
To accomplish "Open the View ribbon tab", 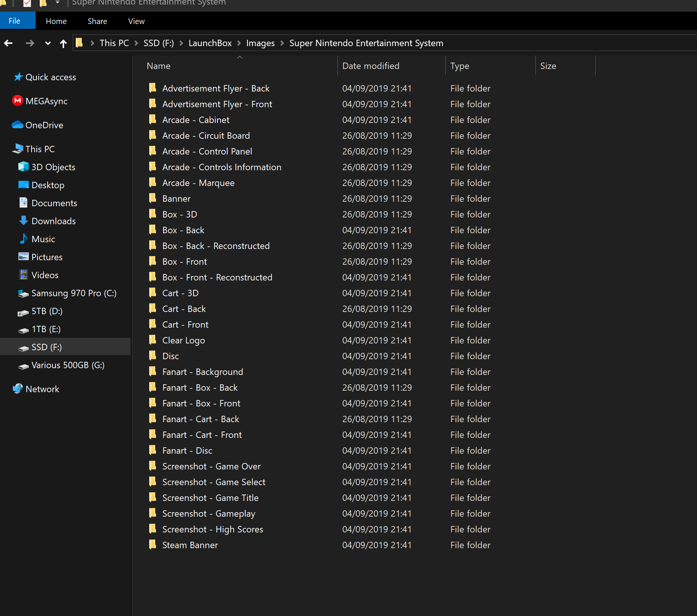I will [x=136, y=21].
